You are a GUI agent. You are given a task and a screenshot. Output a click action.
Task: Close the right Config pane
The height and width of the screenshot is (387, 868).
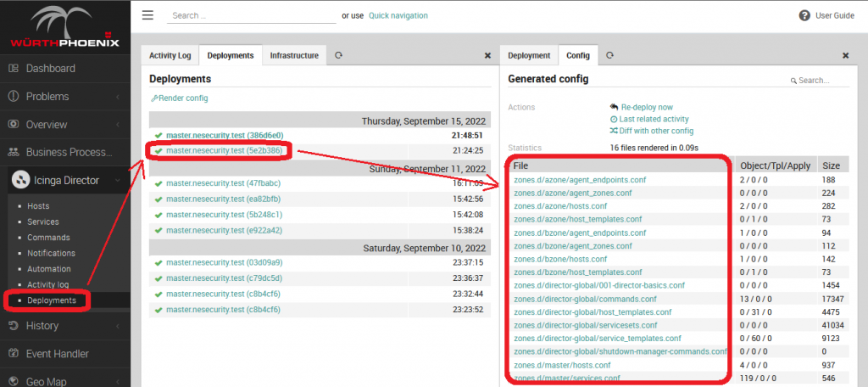846,55
